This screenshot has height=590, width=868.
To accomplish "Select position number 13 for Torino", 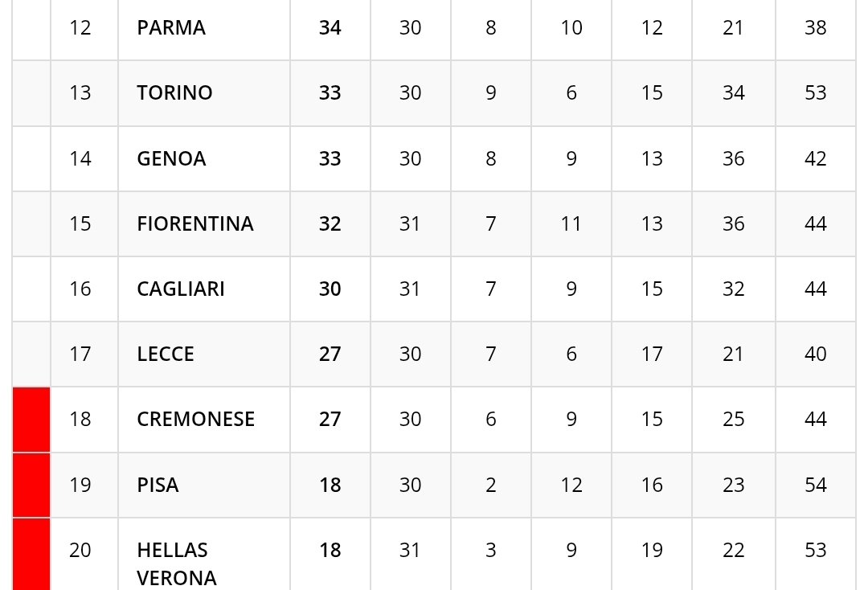I will point(80,93).
